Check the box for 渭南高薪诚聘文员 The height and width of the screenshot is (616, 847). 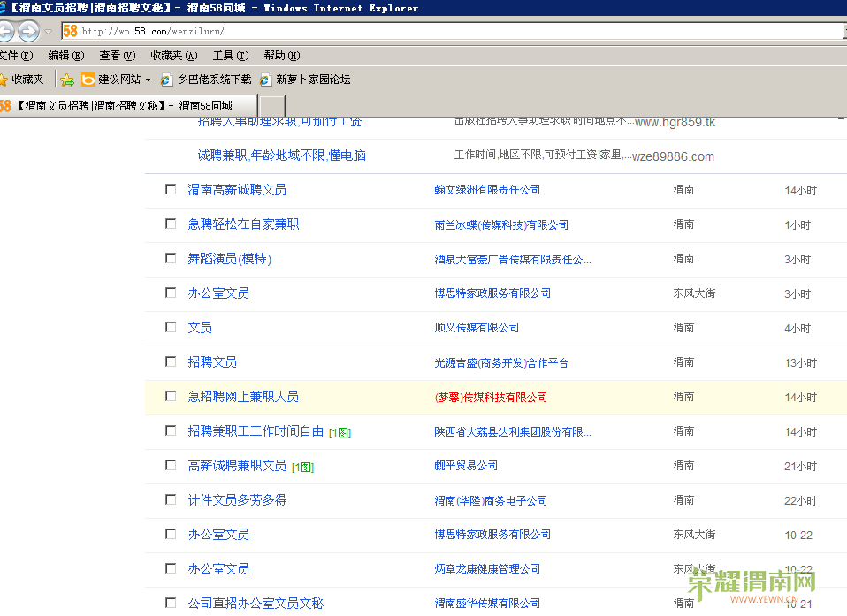tap(171, 189)
